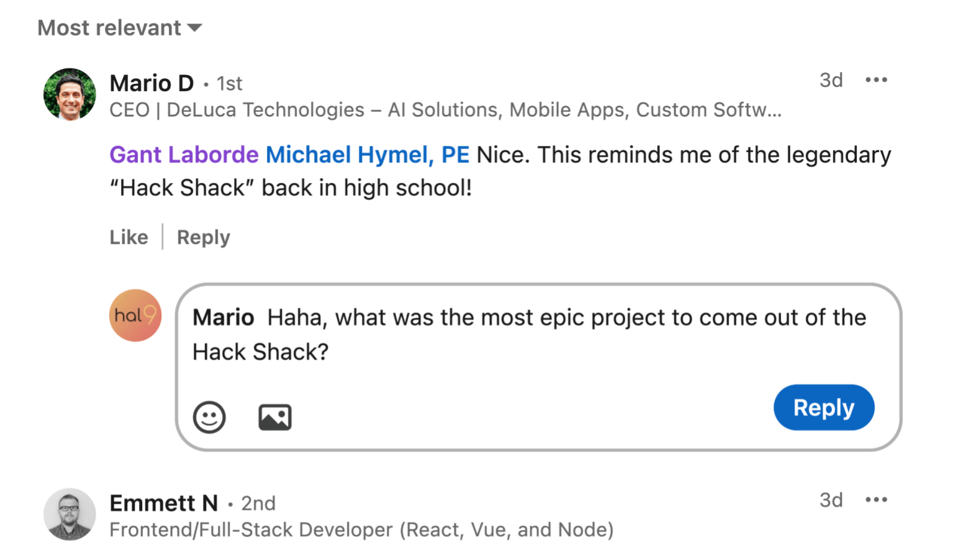Image resolution: width=953 pixels, height=560 pixels.
Task: Click the dropdown arrow beside Most relevant
Action: [x=195, y=28]
